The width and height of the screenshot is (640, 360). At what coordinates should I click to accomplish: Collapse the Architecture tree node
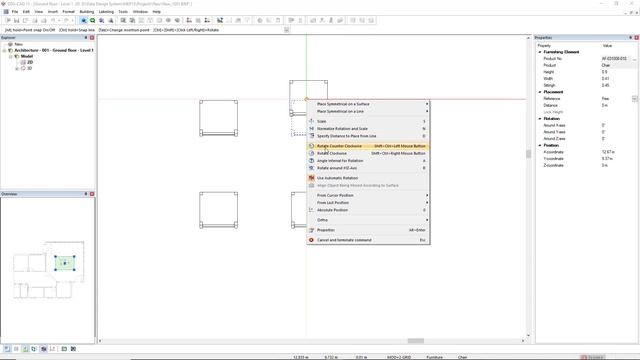click(x=4, y=50)
